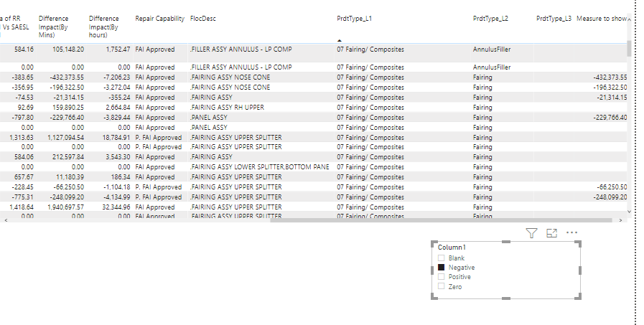
Task: Select the 1,313.63 value cell
Action: [x=22, y=138]
